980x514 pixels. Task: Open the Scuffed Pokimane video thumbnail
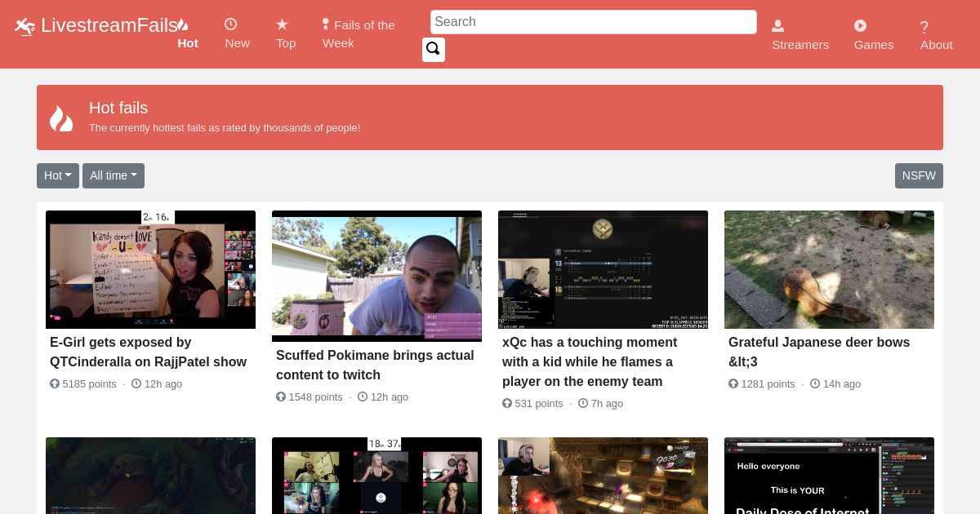click(376, 276)
